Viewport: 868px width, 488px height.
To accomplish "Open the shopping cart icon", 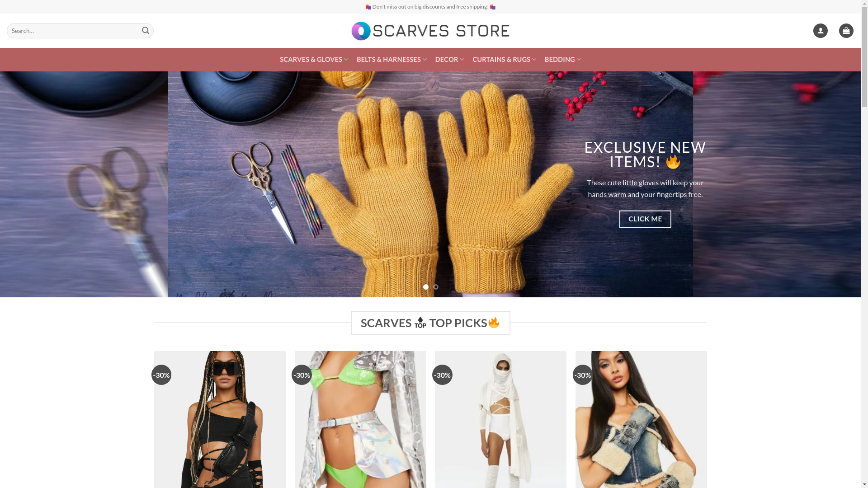I will [x=846, y=31].
